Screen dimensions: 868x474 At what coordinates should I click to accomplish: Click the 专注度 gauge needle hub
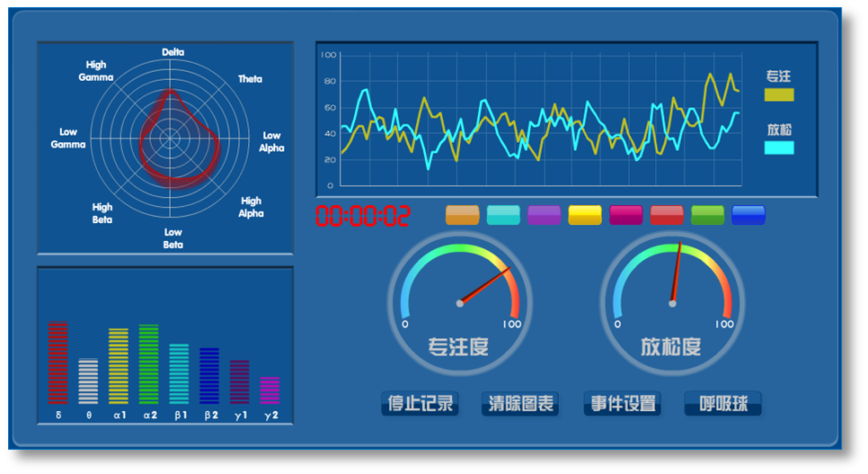pos(459,303)
